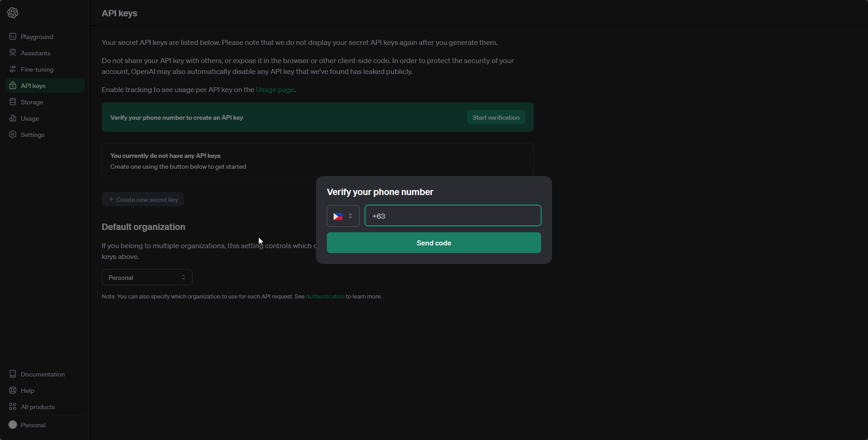Open Documentation from sidebar
The width and height of the screenshot is (868, 440).
[45, 374]
